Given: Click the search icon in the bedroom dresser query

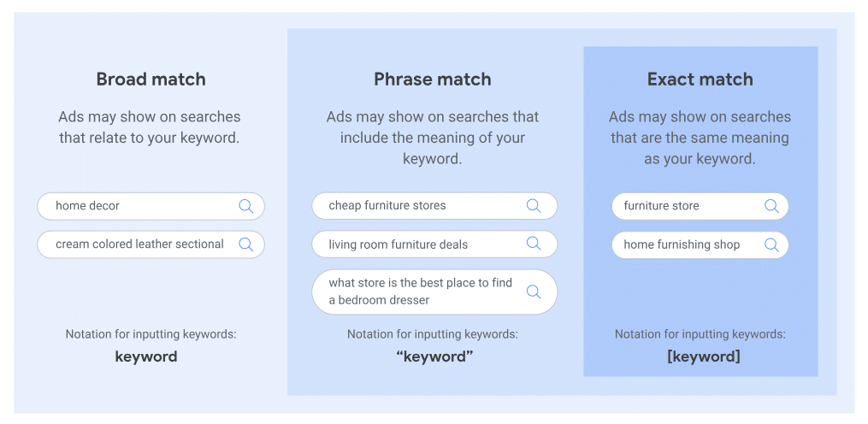Looking at the screenshot, I should [534, 291].
